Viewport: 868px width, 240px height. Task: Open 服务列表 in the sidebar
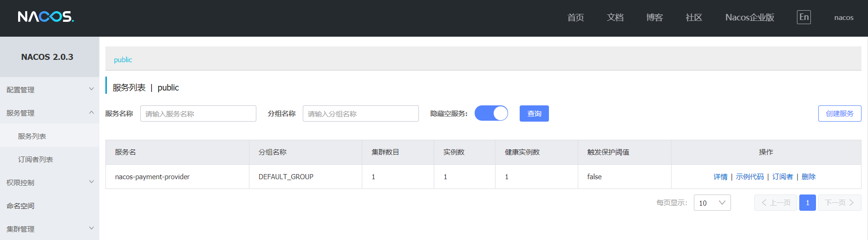click(50, 136)
